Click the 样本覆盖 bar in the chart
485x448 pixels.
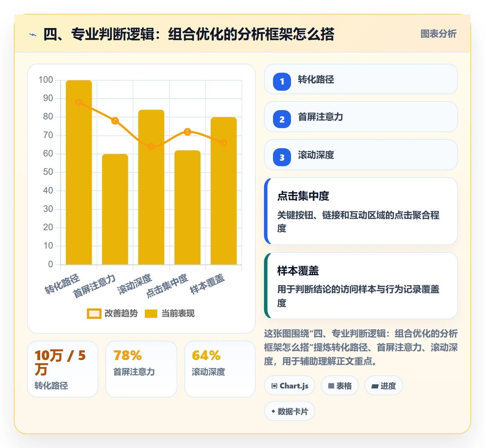click(x=224, y=191)
